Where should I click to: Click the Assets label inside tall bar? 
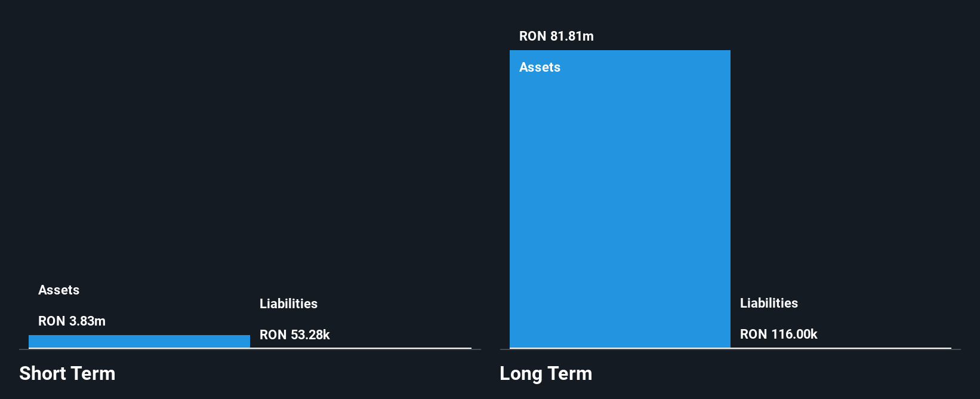click(x=540, y=67)
